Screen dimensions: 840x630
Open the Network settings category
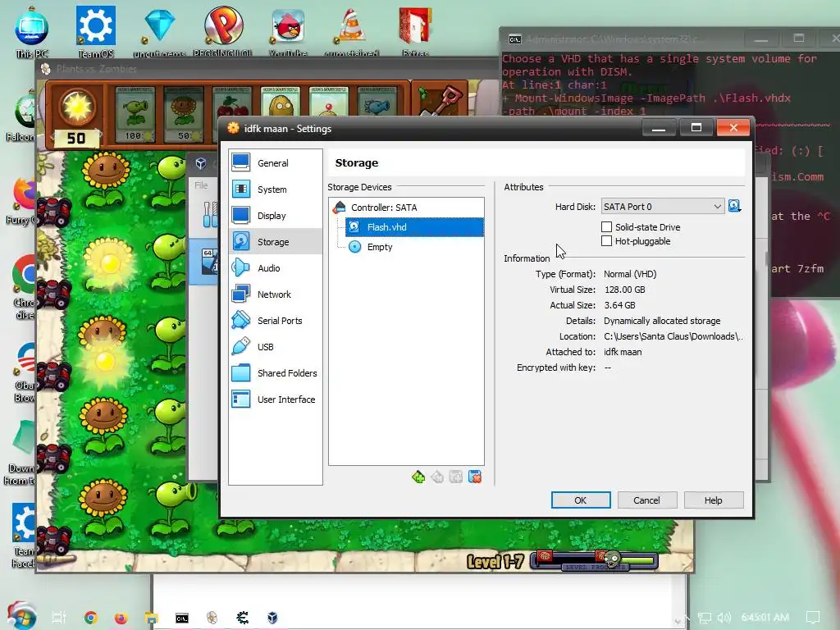(x=275, y=294)
